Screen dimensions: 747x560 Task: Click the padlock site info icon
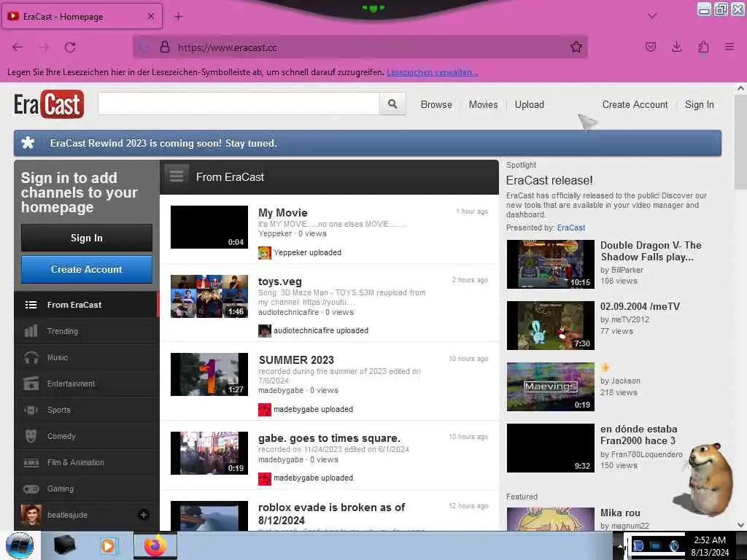pos(165,47)
